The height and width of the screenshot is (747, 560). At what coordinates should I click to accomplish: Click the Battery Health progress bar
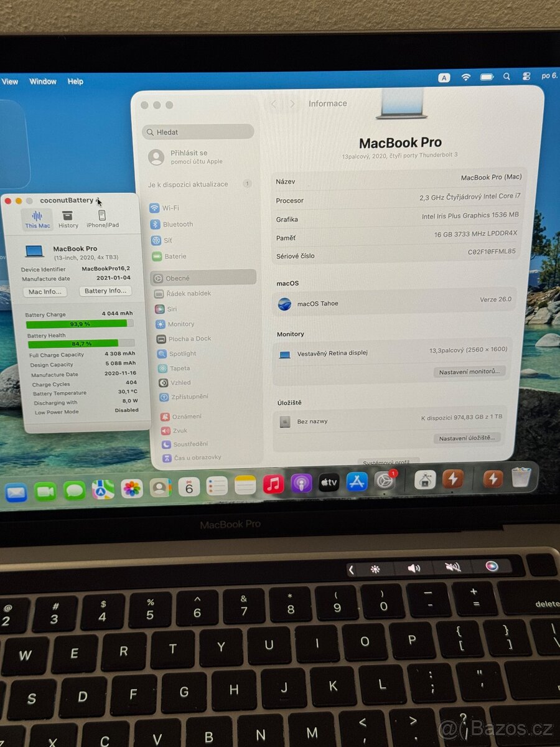pos(81,344)
